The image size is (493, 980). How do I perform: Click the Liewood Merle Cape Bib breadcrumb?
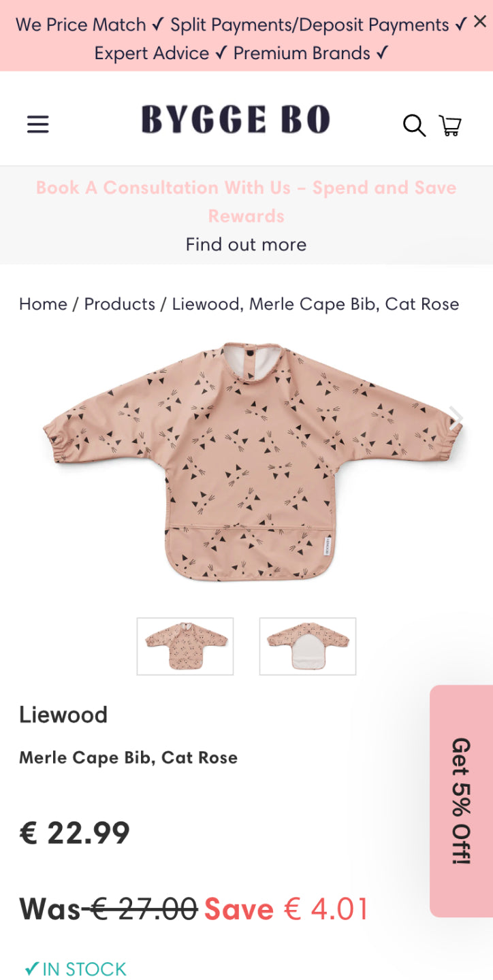(316, 304)
